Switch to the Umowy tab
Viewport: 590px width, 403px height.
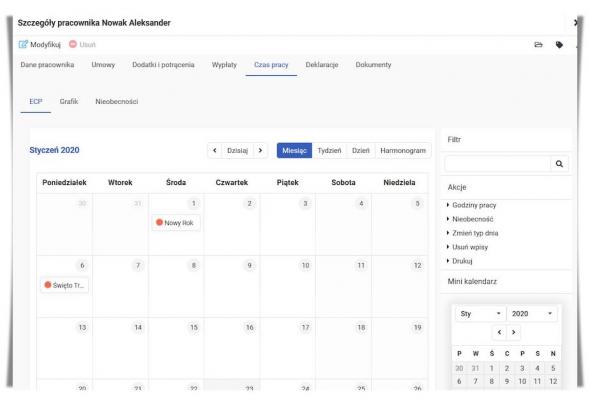103,65
